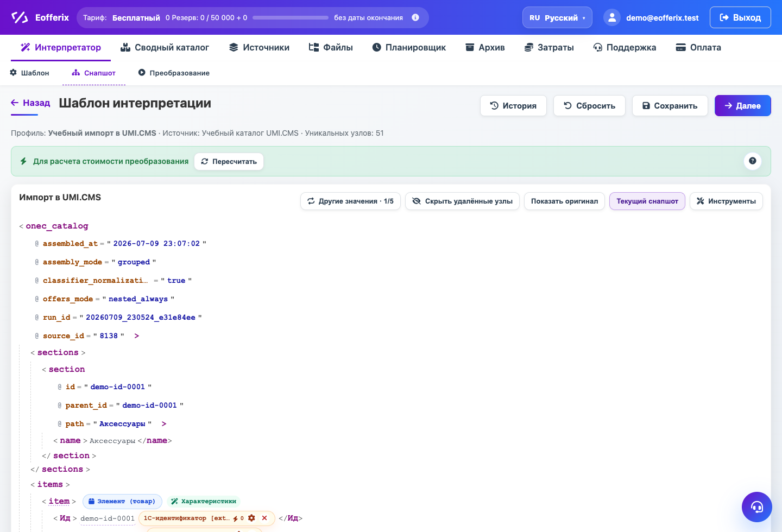Image resolution: width=782 pixels, height=532 pixels.
Task: Click the closing sections tag
Action: click(62, 469)
